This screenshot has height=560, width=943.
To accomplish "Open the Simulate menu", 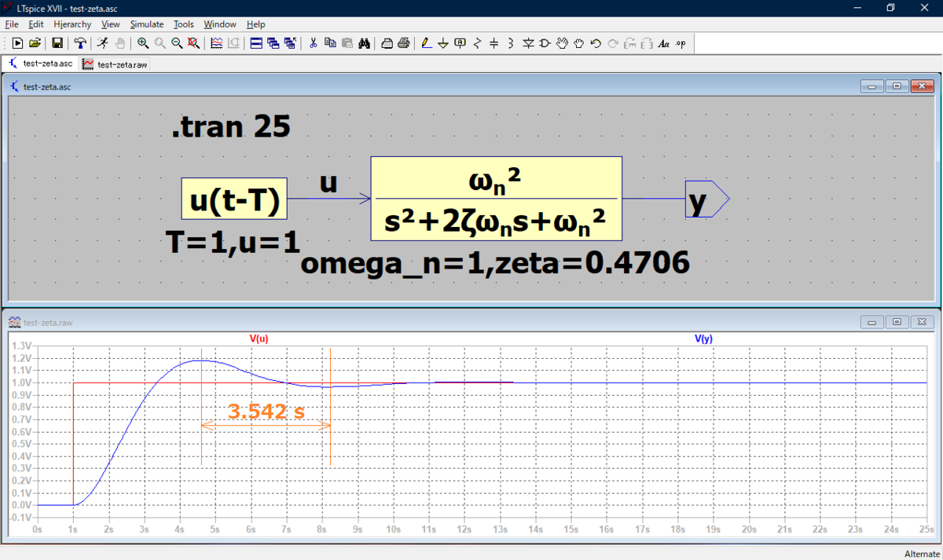I will 147,24.
